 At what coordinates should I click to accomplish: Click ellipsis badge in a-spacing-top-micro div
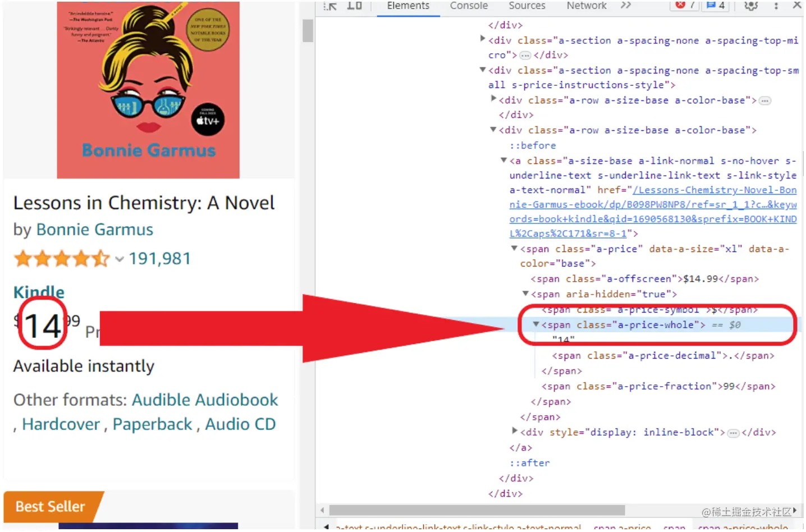(525, 56)
